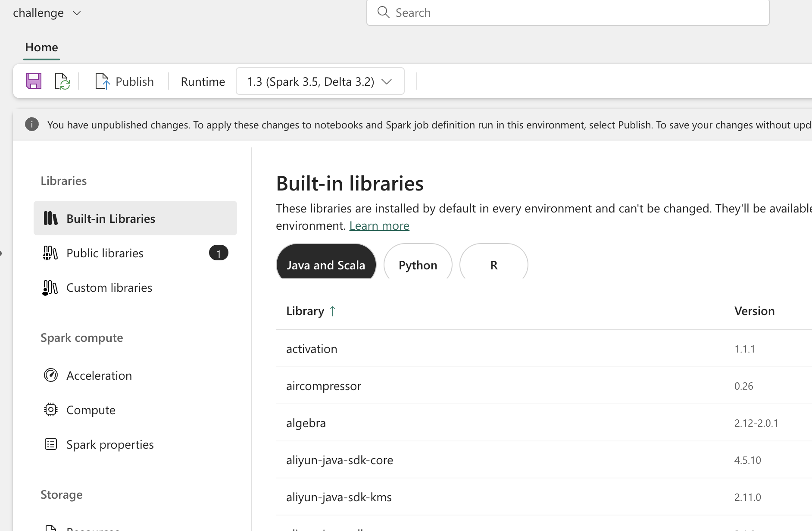The height and width of the screenshot is (531, 812).
Task: Click the Built-in Libraries books icon
Action: (50, 218)
